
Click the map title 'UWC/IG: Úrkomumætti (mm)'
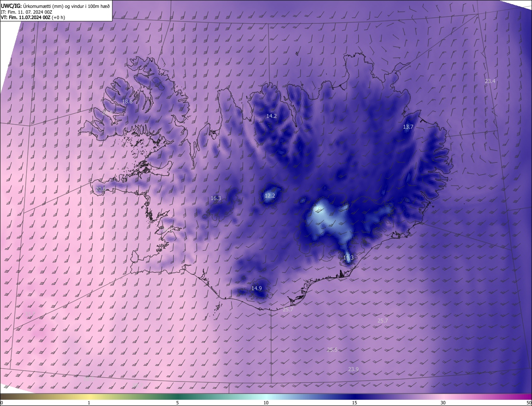[55, 5]
